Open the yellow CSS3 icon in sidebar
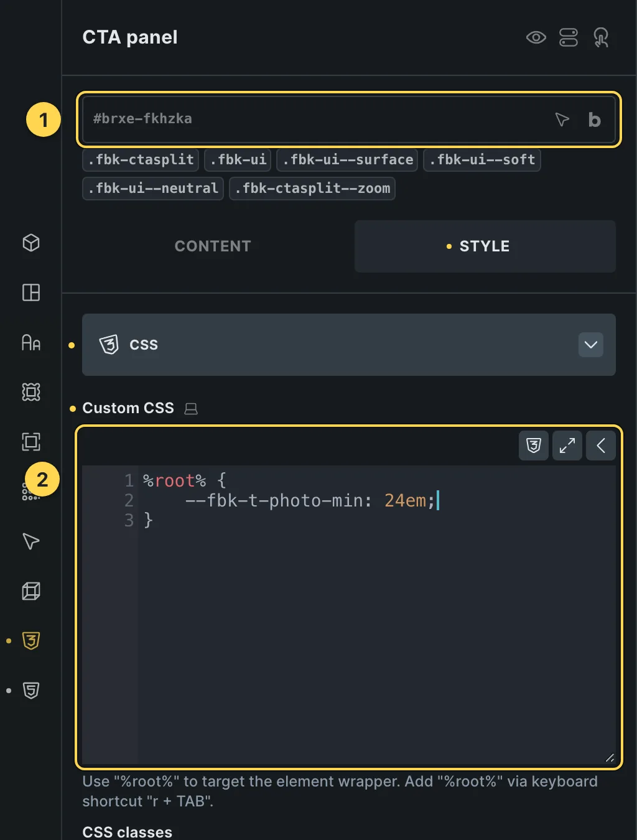The height and width of the screenshot is (840, 637). click(31, 641)
